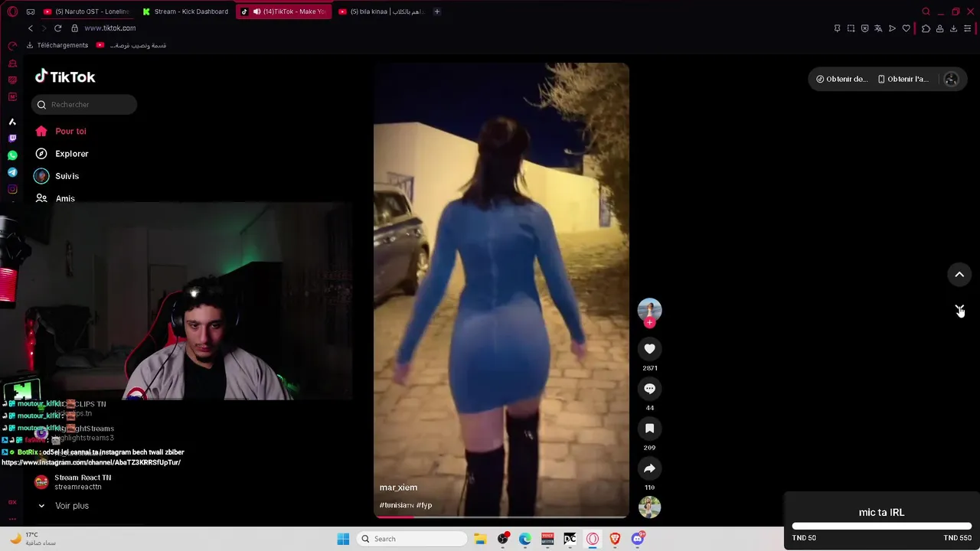The image size is (980, 551).
Task: Open the Arabic YouTube bookmark
Action: (x=132, y=45)
